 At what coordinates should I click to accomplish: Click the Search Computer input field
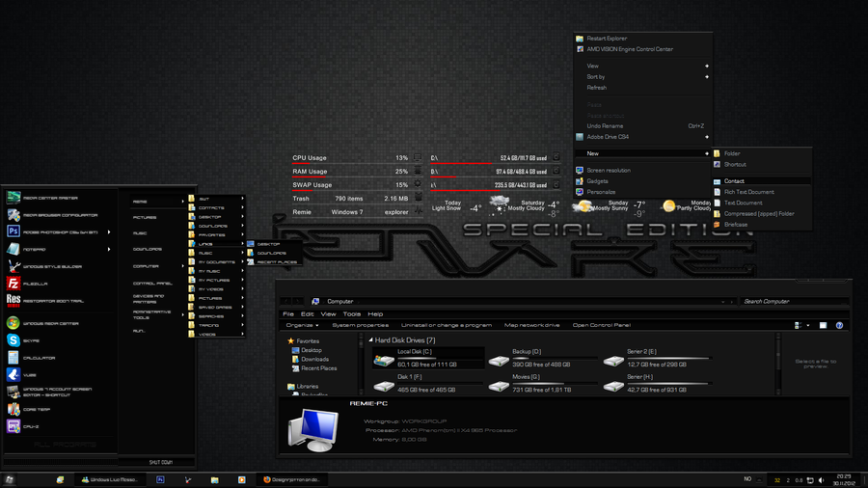[793, 302]
